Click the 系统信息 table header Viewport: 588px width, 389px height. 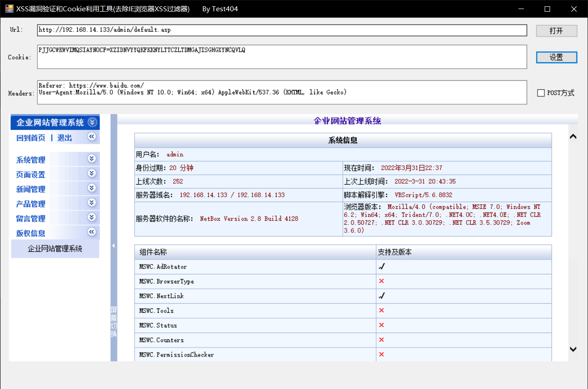[x=343, y=140]
